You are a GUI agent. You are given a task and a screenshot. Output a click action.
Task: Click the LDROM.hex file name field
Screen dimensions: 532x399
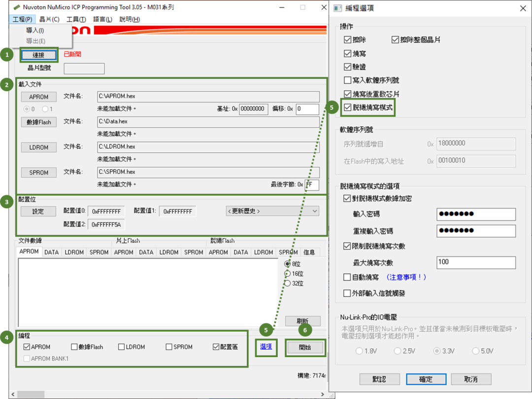coord(208,147)
